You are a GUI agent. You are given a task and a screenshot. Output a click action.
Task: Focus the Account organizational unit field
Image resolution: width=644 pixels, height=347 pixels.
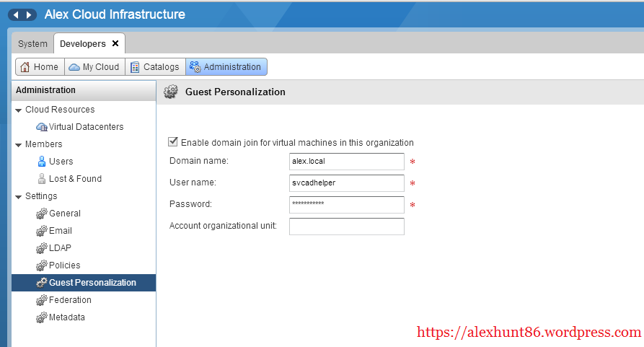pyautogui.click(x=346, y=227)
